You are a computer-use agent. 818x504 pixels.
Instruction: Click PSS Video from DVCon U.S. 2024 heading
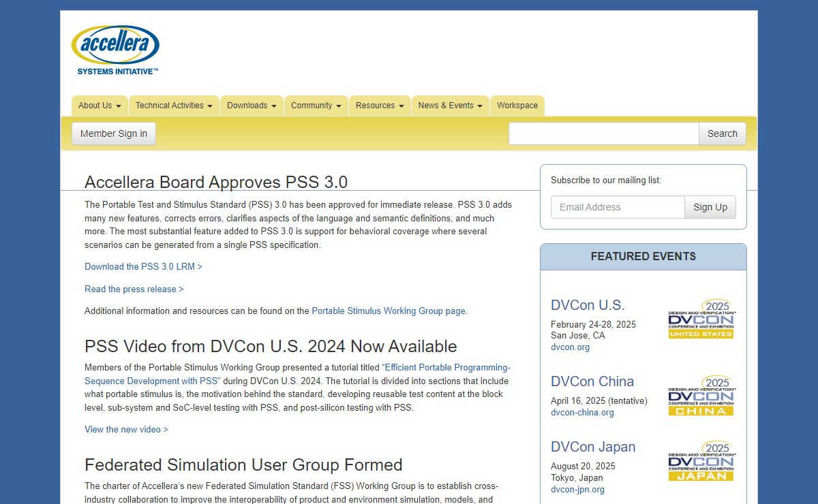pyautogui.click(x=271, y=346)
